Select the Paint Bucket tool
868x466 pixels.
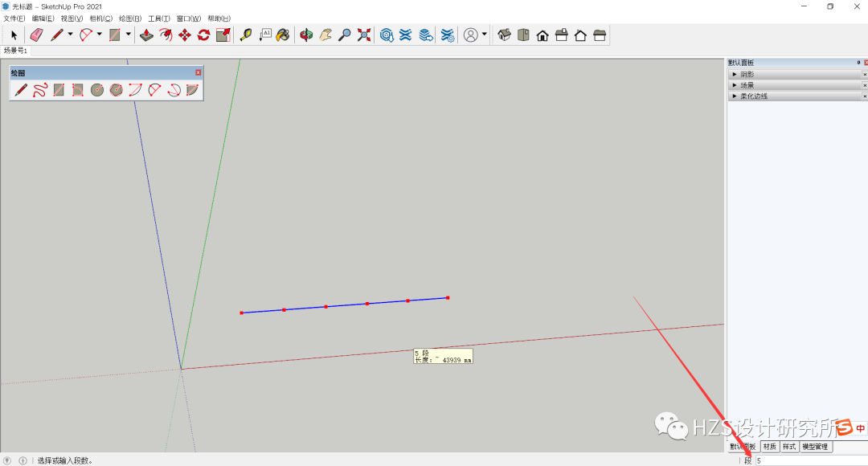(284, 35)
